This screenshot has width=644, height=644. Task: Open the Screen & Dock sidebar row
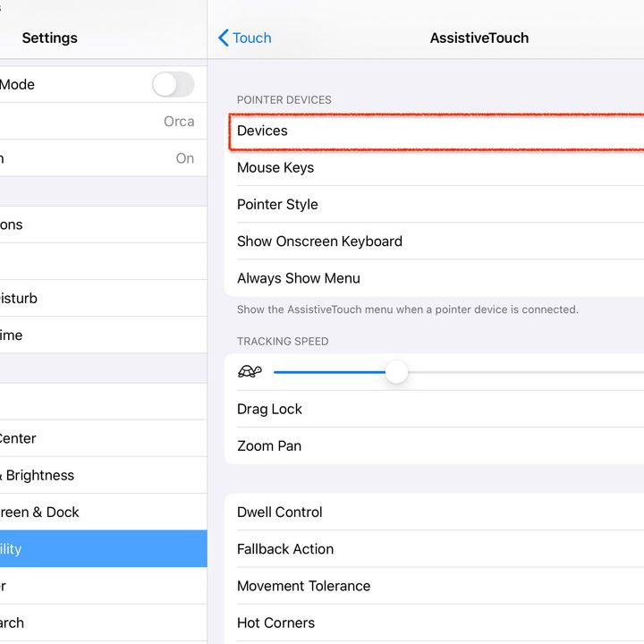(104, 513)
